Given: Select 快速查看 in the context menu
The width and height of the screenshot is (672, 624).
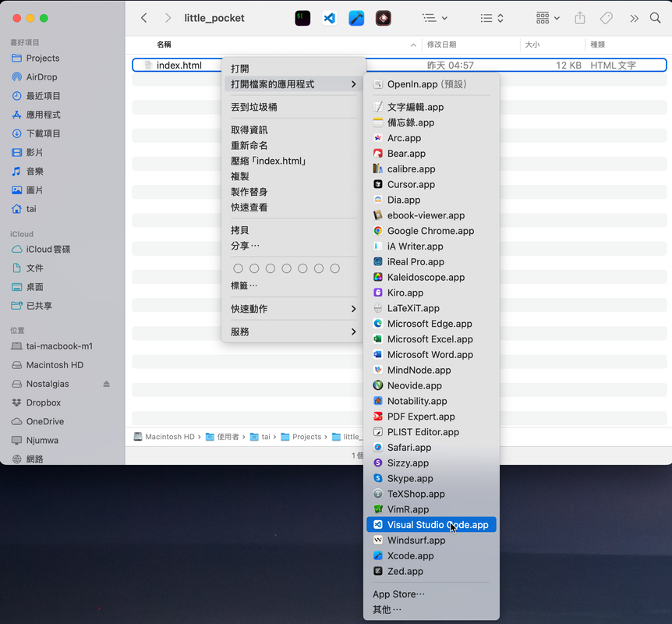Looking at the screenshot, I should [x=294, y=207].
